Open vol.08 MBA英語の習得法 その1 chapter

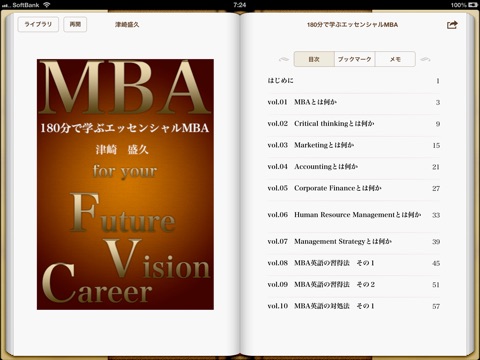click(354, 263)
